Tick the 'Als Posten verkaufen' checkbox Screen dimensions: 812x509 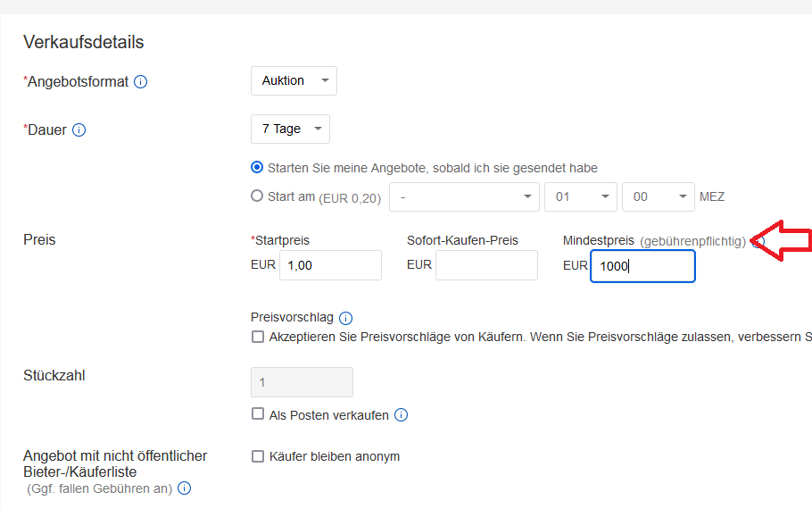point(258,414)
